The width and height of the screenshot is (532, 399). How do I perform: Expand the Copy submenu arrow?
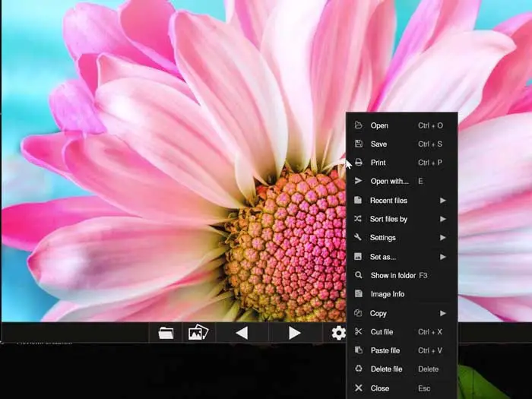443,313
